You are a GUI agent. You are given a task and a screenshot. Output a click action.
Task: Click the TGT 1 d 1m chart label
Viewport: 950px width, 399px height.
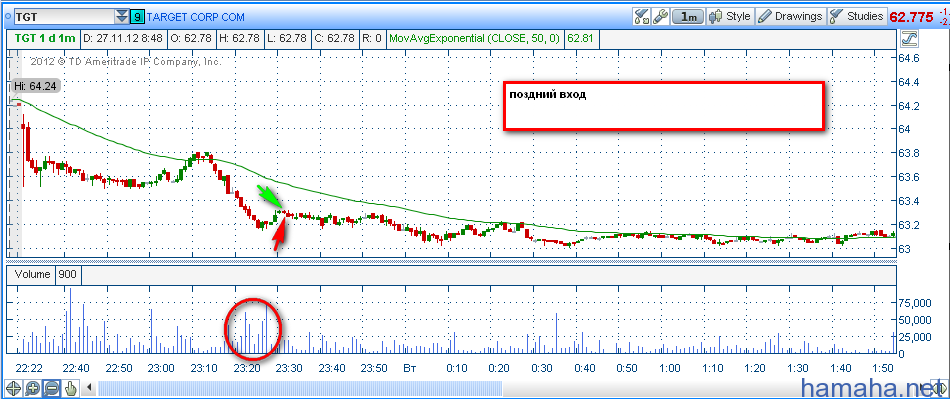pyautogui.click(x=45, y=39)
